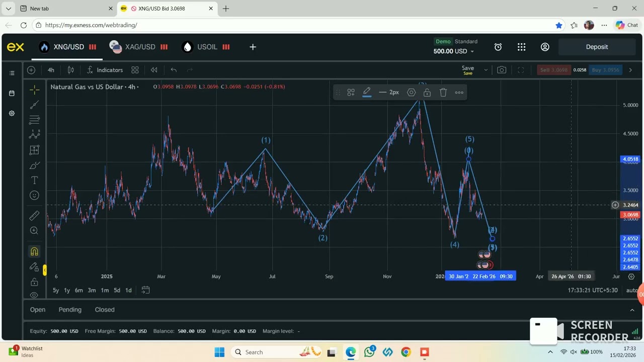This screenshot has width=644, height=362.
Task: Open the Indicators dialog
Action: coord(105,70)
